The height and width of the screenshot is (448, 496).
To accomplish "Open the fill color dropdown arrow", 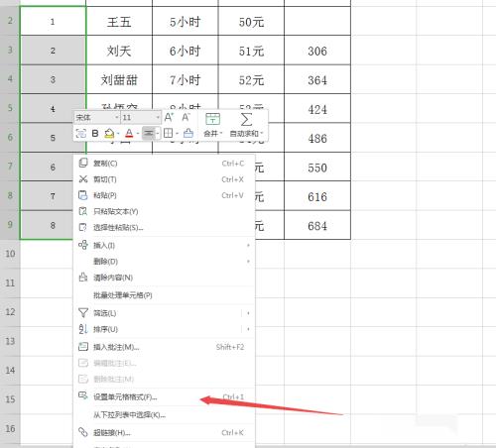I will (x=118, y=134).
